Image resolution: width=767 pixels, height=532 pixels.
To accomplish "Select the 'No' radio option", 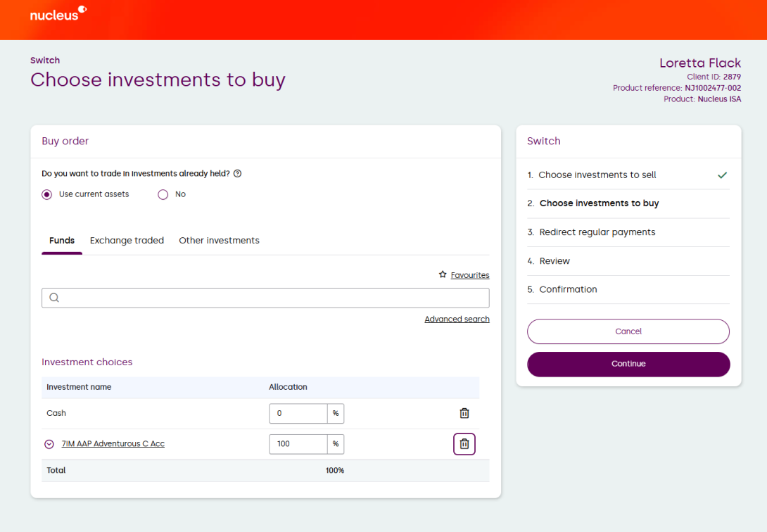I will (x=163, y=194).
